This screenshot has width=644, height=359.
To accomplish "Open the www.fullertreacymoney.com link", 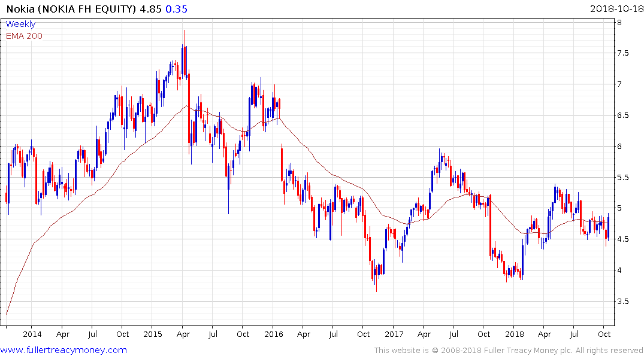I will tap(64, 350).
